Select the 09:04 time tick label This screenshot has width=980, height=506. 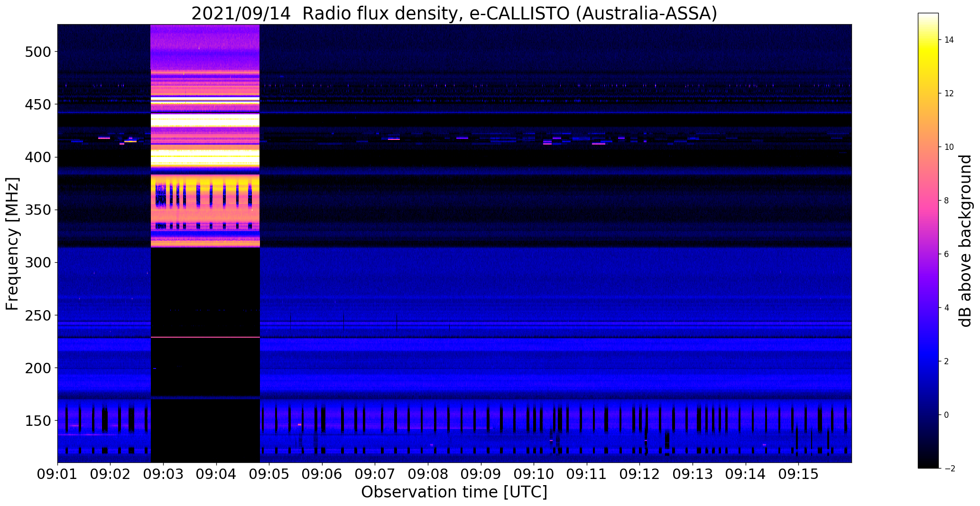(217, 475)
